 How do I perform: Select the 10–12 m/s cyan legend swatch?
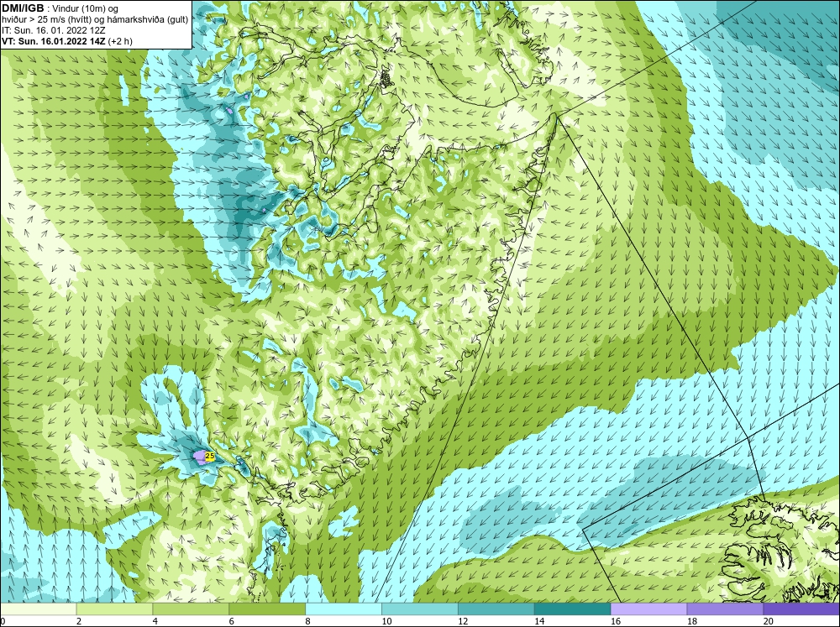click(x=420, y=609)
